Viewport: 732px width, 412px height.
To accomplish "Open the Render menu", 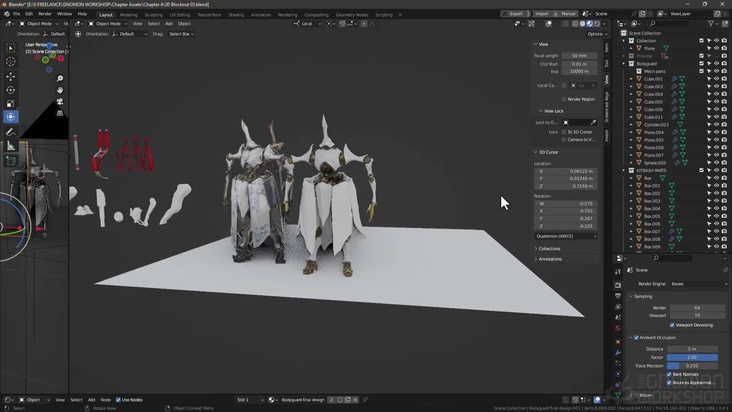I will point(45,14).
